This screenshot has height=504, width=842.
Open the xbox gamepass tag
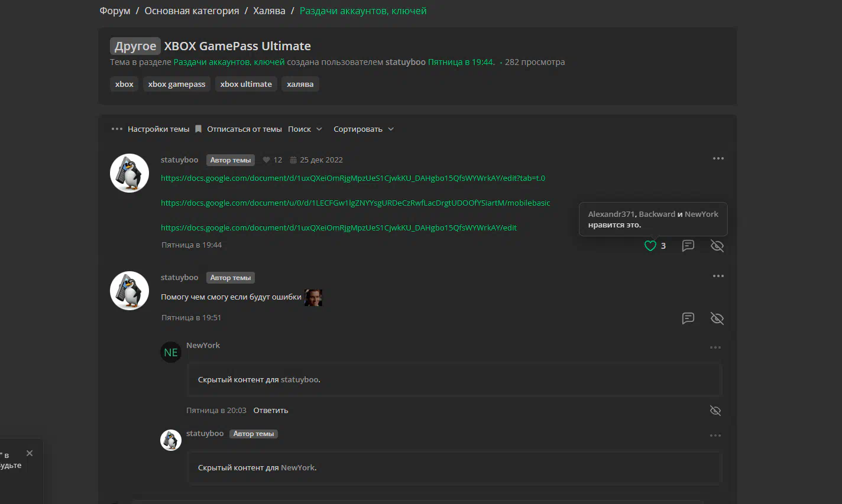[177, 84]
